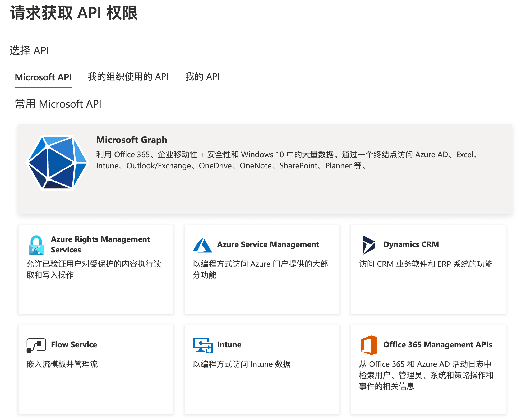Click the 选择 API heading
The image size is (517, 420).
pos(29,50)
